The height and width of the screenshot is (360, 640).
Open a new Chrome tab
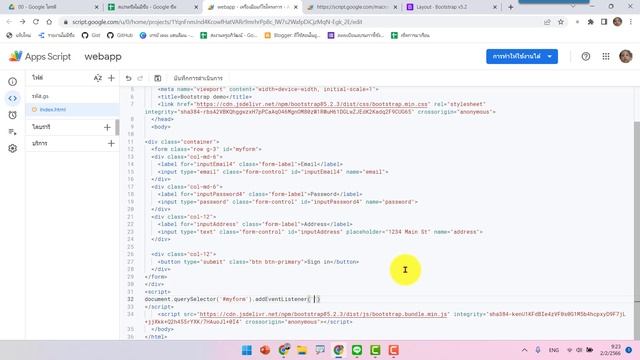[x=511, y=7]
